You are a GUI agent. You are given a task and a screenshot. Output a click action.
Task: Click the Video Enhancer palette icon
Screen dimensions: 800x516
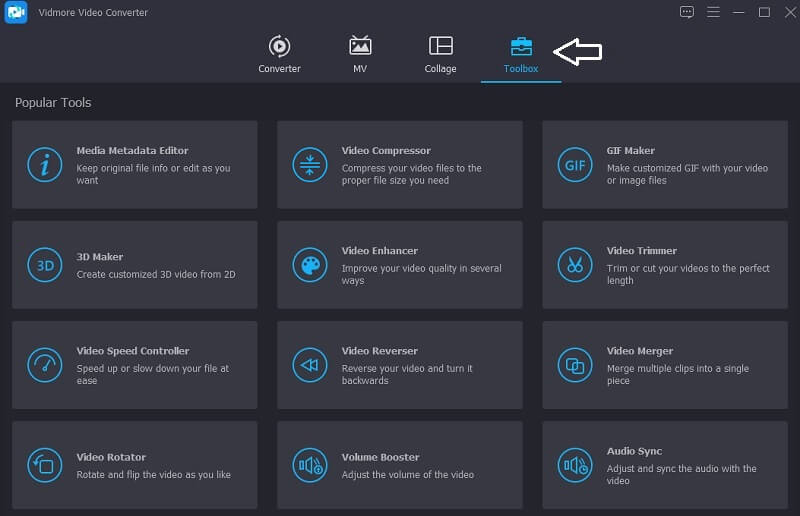tap(309, 265)
